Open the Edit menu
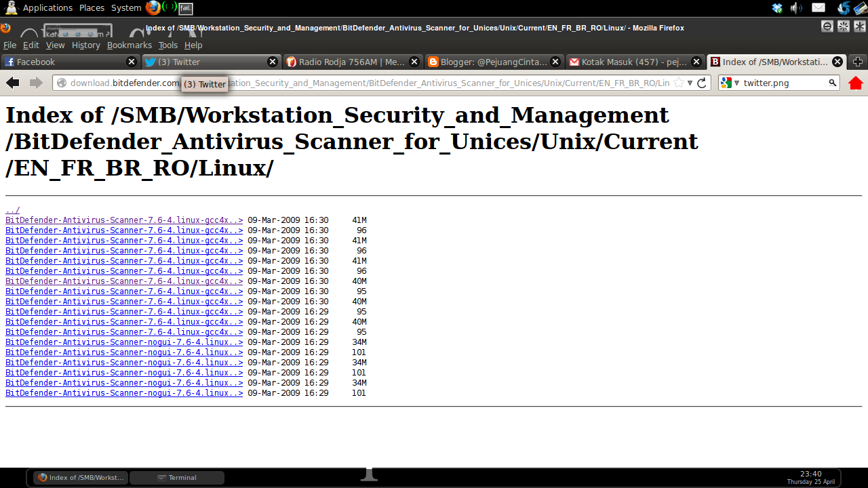This screenshot has height=488, width=868. pos(31,45)
